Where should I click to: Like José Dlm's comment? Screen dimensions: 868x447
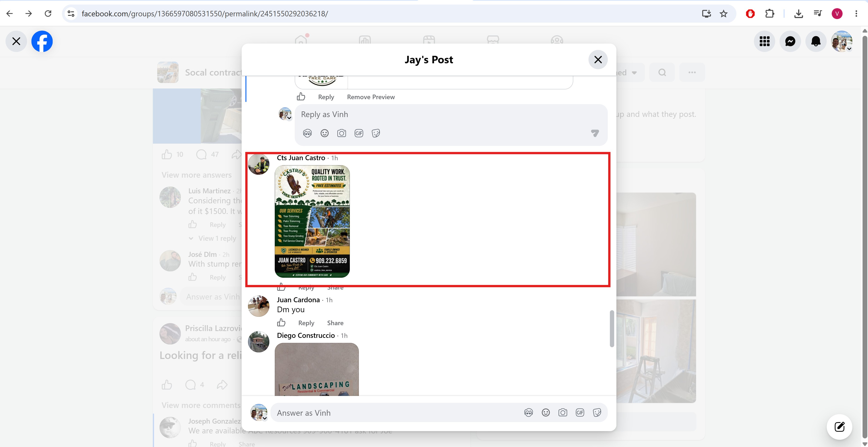[193, 277]
